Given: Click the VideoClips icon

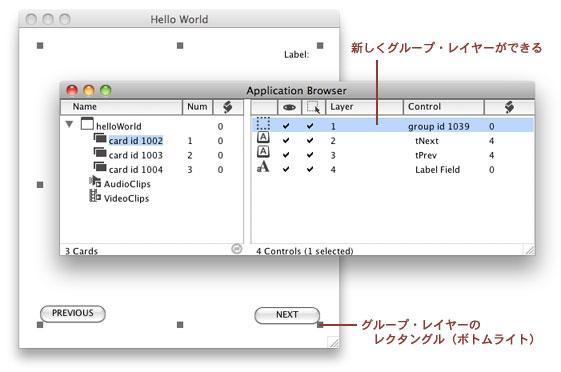Looking at the screenshot, I should tap(95, 196).
